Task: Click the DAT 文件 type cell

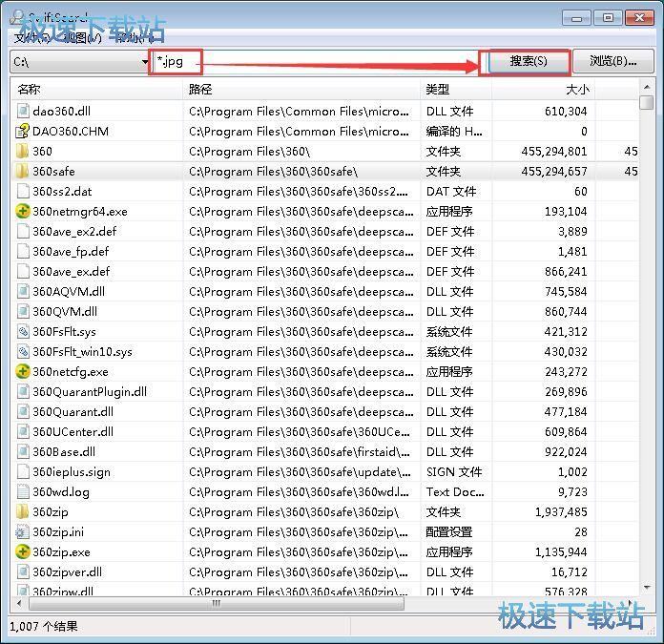Action: coord(451,192)
